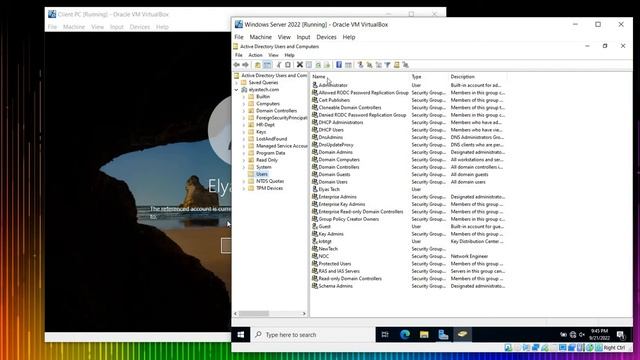Click the blue Help toolbar icon
Screen dimensions: 640x360
(x=339, y=65)
